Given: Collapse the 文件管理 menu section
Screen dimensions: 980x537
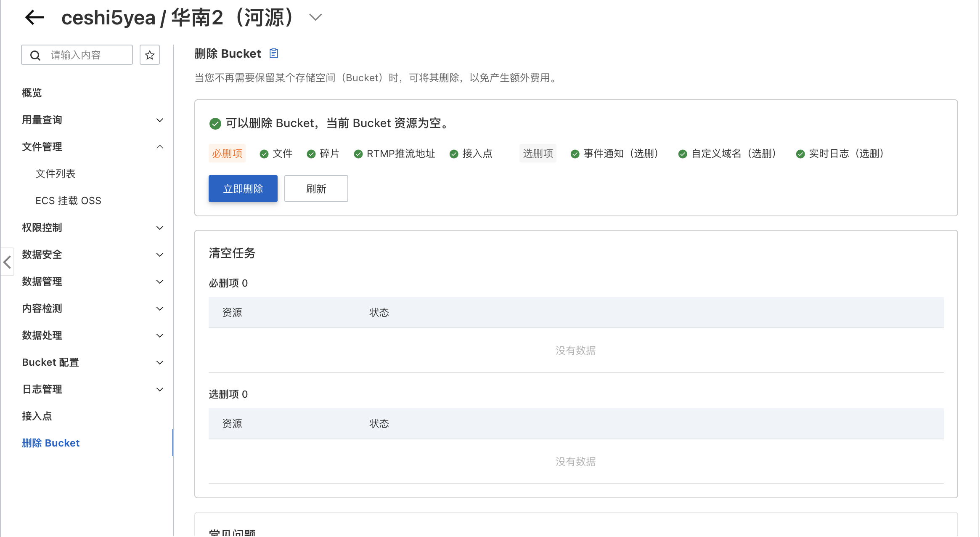Looking at the screenshot, I should tap(159, 147).
